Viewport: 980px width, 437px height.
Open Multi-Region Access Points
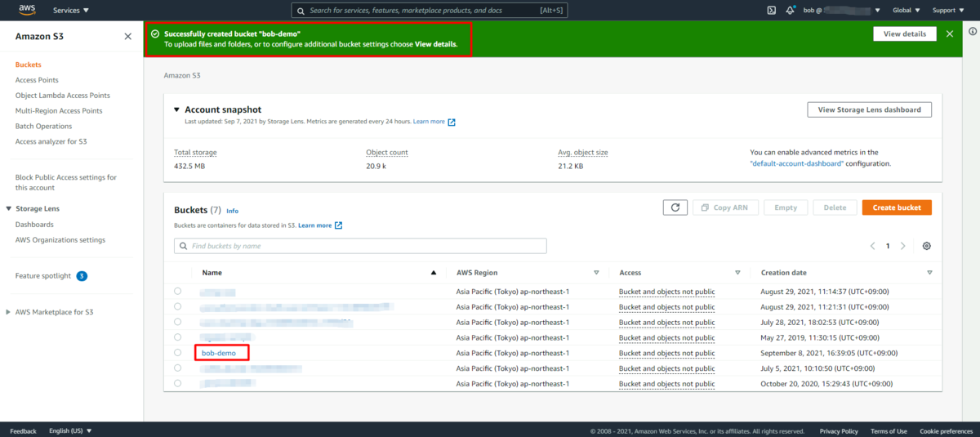(59, 110)
